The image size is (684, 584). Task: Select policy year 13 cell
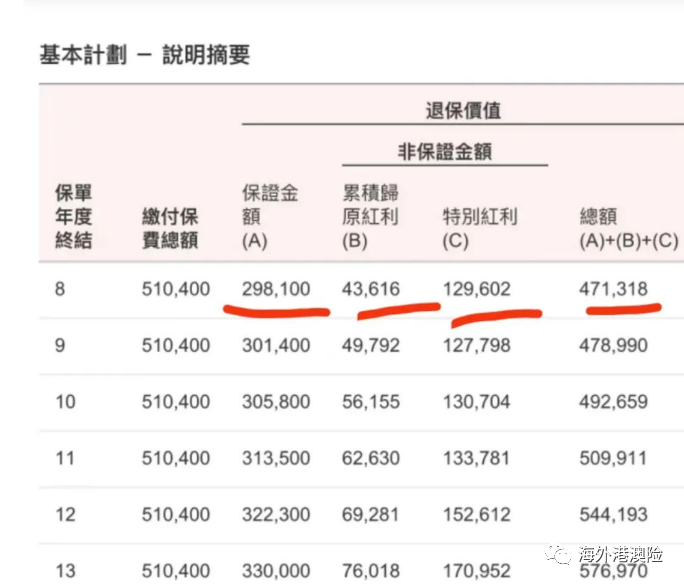click(x=65, y=571)
